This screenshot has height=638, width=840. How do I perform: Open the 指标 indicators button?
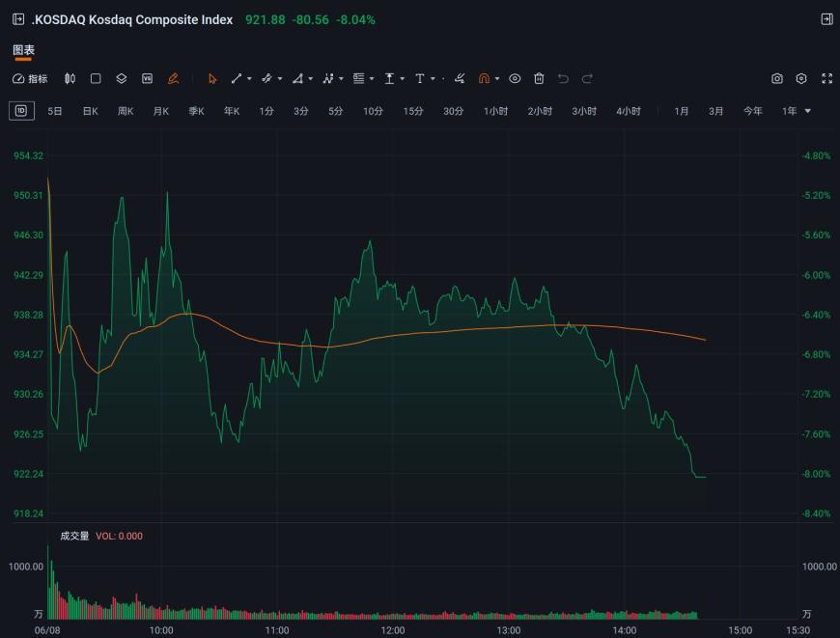pyautogui.click(x=30, y=79)
